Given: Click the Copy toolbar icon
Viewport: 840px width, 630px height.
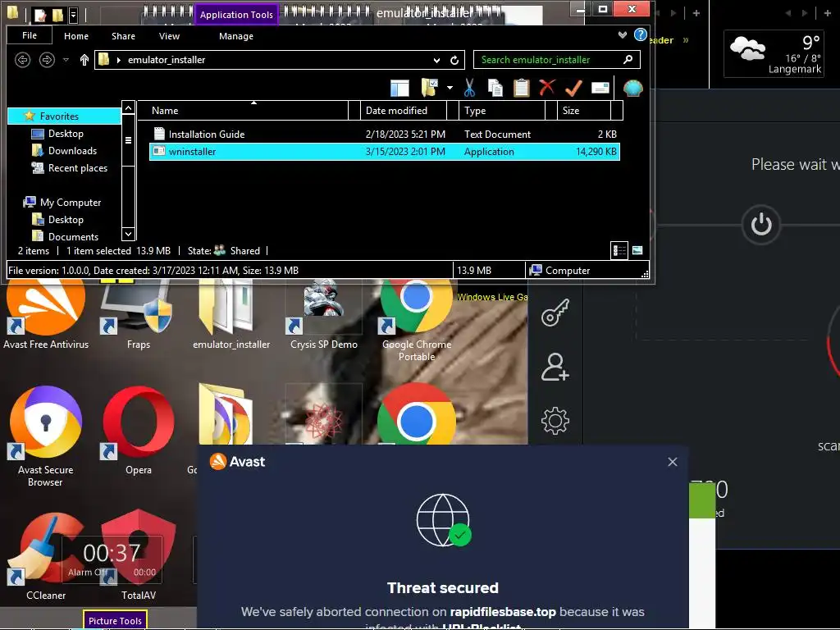Looking at the screenshot, I should [x=495, y=87].
